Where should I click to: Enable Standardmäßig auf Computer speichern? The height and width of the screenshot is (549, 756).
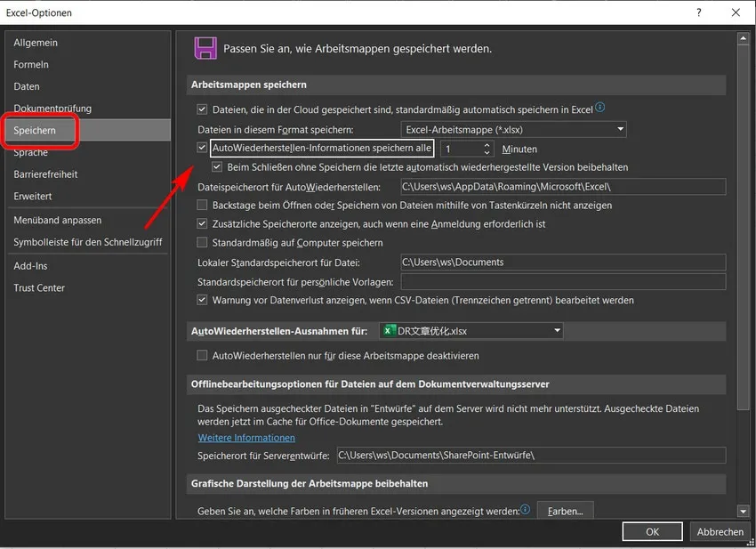(x=202, y=242)
